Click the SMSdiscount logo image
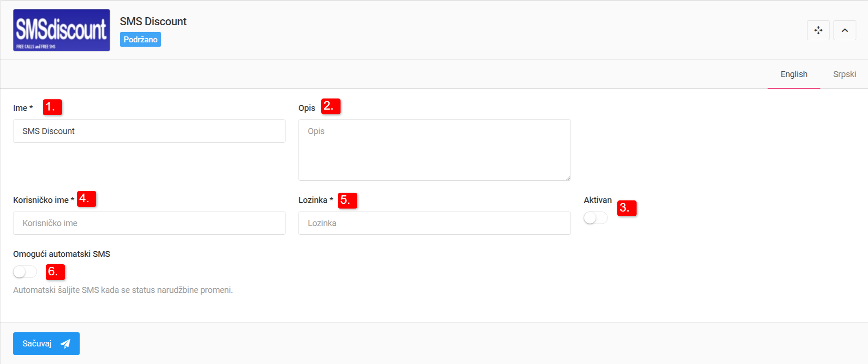Image resolution: width=868 pixels, height=364 pixels. click(61, 30)
